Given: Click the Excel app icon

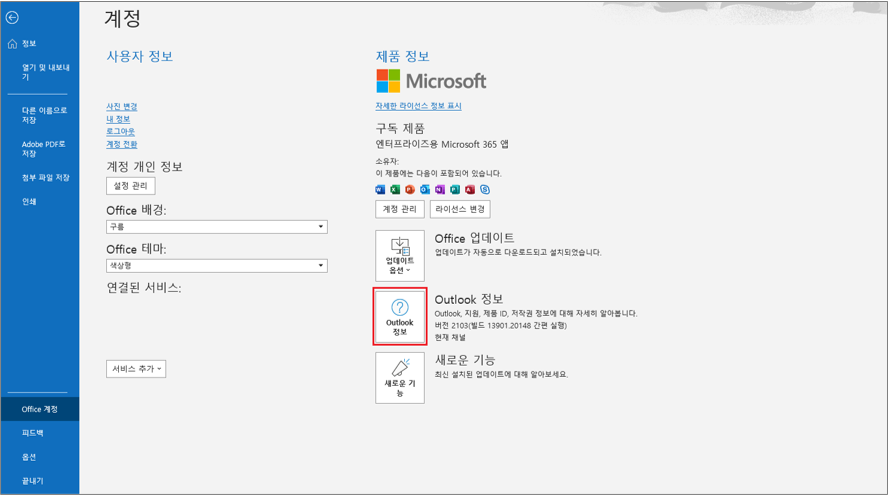Looking at the screenshot, I should [x=395, y=189].
